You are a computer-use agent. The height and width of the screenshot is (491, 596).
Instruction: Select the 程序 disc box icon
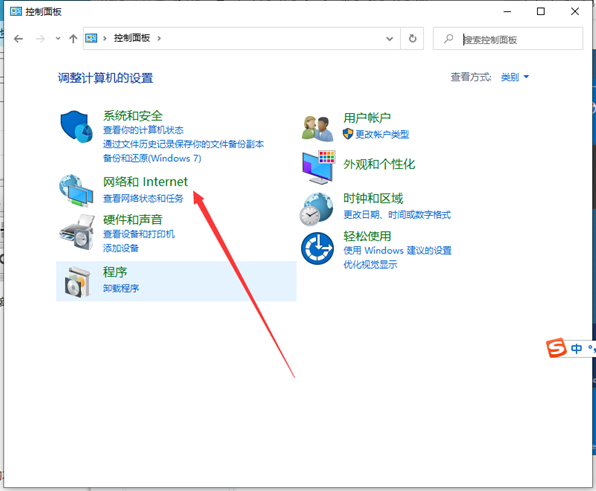point(77,282)
